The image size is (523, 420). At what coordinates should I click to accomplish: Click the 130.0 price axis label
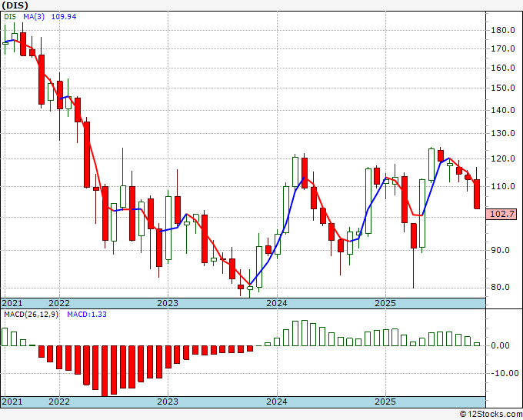pyautogui.click(x=503, y=133)
